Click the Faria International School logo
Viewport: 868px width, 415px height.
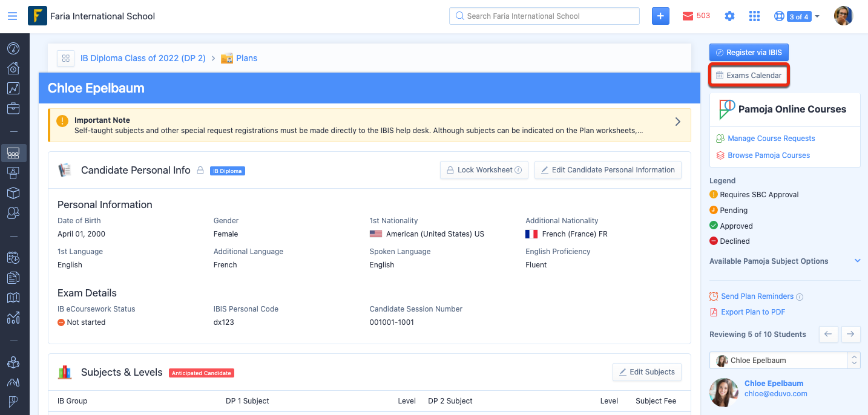point(38,16)
